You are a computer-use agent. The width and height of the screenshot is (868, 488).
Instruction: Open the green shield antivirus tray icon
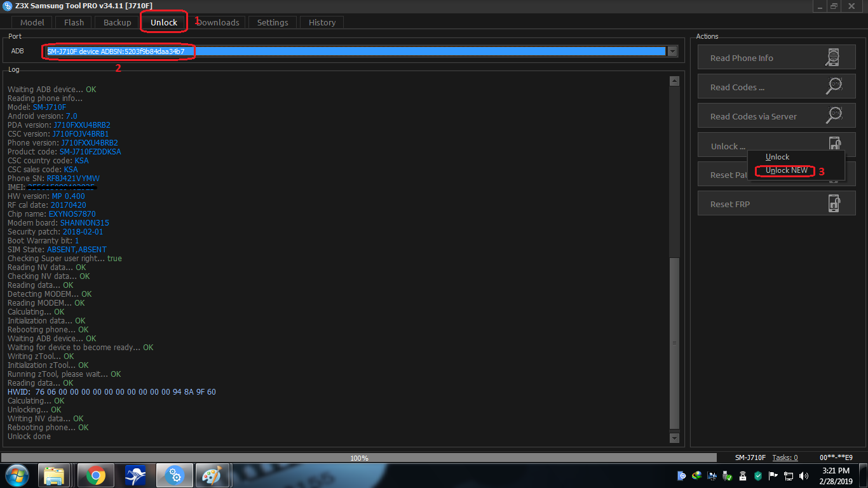tap(758, 476)
